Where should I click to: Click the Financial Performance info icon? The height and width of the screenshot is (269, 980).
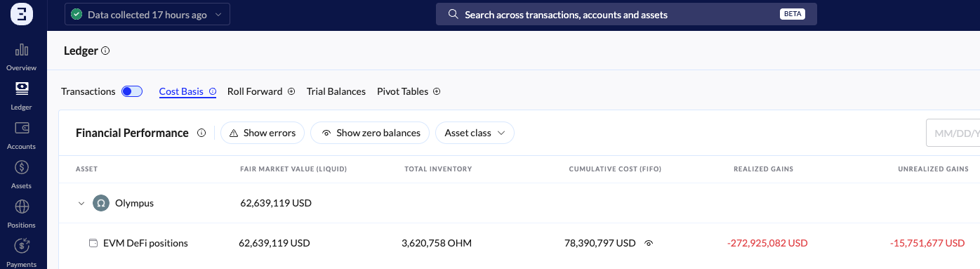[201, 133]
